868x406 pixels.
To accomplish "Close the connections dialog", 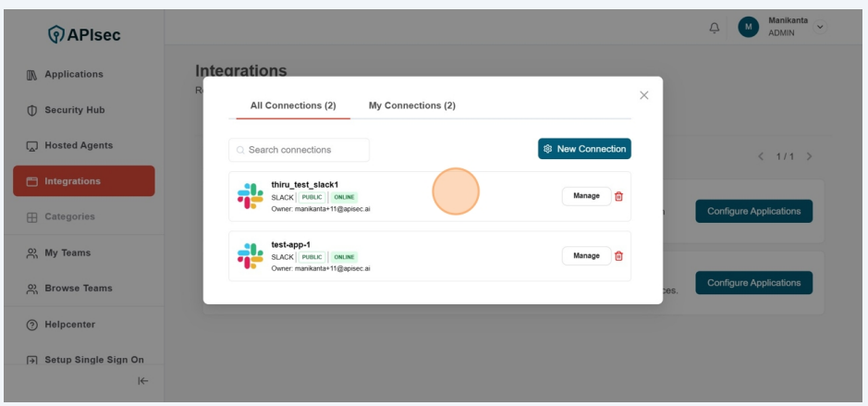I will point(644,95).
